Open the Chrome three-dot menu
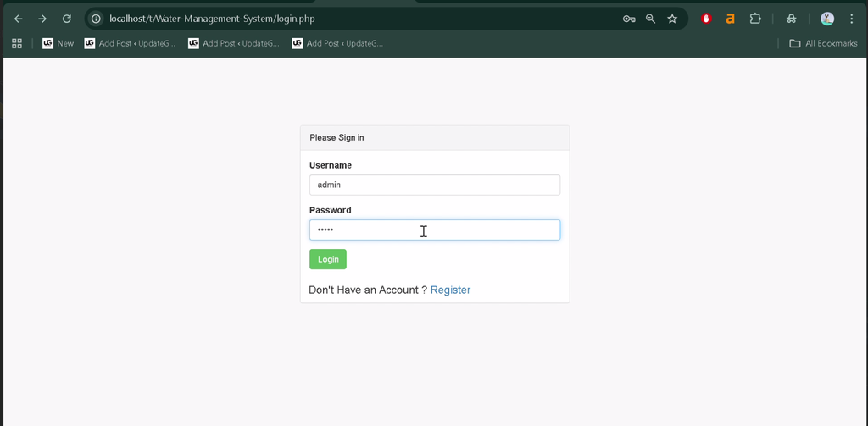Screen dimensions: 868x426 point(851,19)
